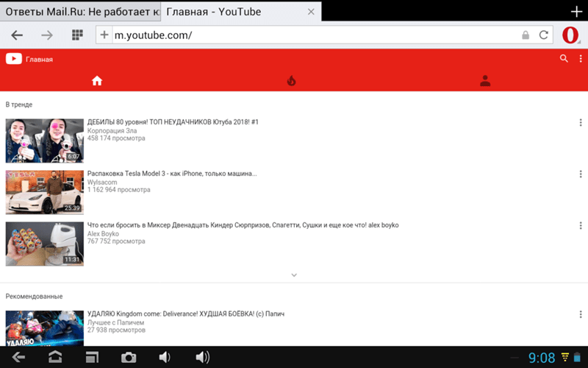Viewport: 588px width, 368px height.
Task: Open options for ДЕБИЛЫ 80 уровня video
Action: (581, 122)
